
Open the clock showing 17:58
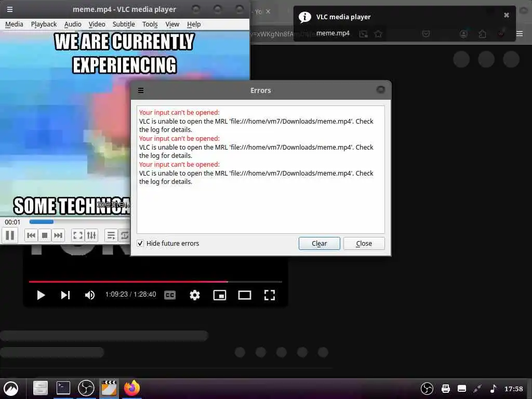coord(514,389)
